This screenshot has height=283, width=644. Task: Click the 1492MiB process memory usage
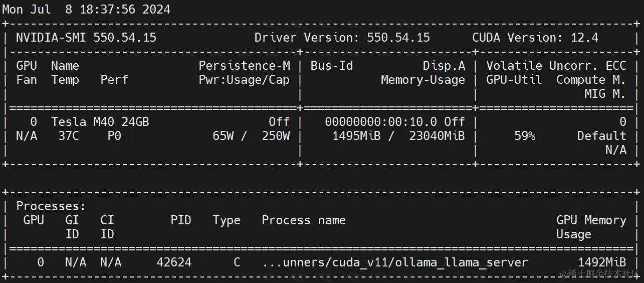(602, 262)
